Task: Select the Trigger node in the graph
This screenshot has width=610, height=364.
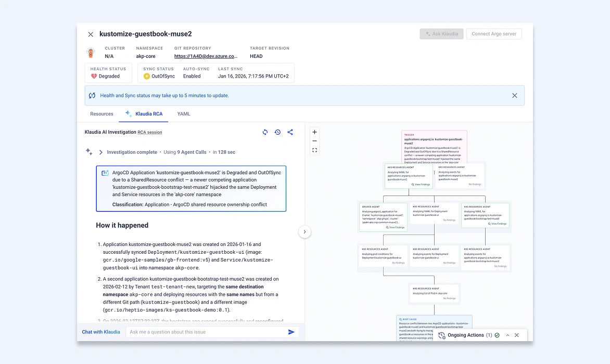Action: coord(434,147)
